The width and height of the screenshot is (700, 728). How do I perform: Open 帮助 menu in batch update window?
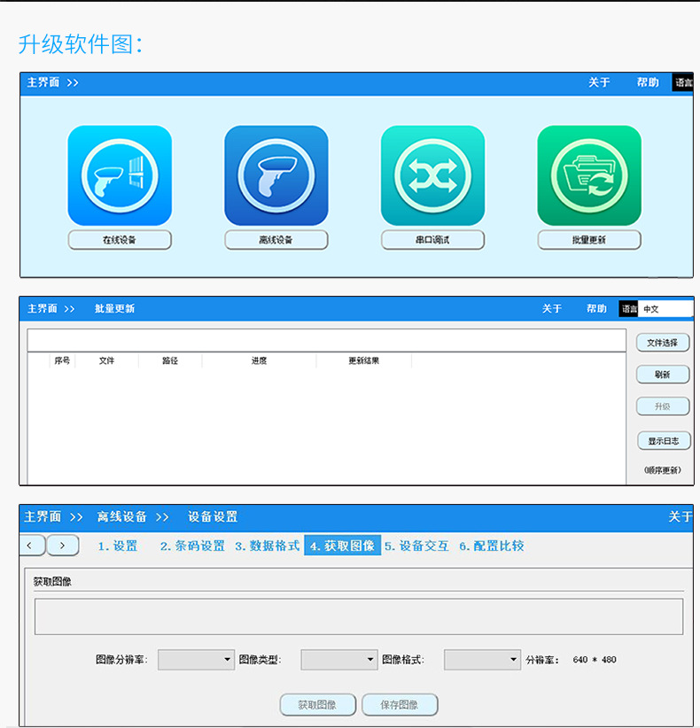pyautogui.click(x=596, y=309)
